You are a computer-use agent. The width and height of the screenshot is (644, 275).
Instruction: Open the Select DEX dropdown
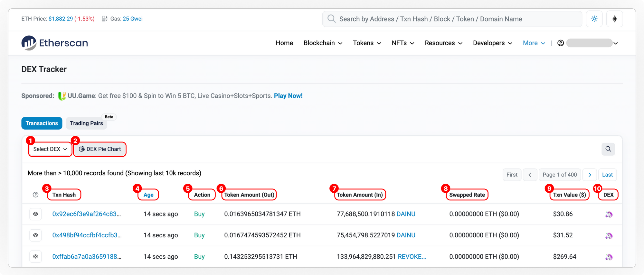[50, 149]
